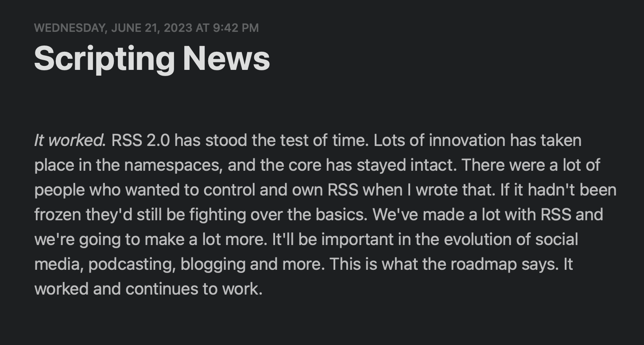Click the word 'innovation' in the first line

[x=467, y=141]
